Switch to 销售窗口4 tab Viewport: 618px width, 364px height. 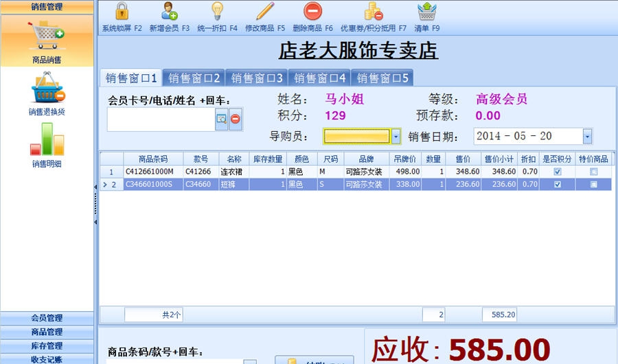point(319,78)
